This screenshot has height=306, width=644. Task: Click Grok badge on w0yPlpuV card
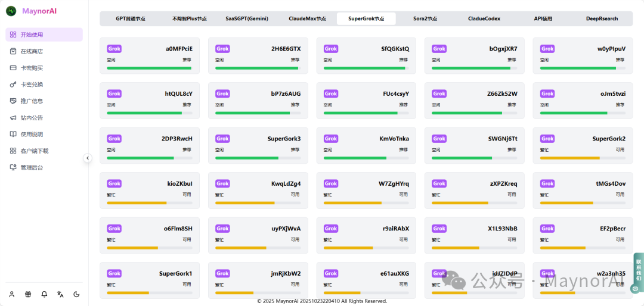point(547,49)
